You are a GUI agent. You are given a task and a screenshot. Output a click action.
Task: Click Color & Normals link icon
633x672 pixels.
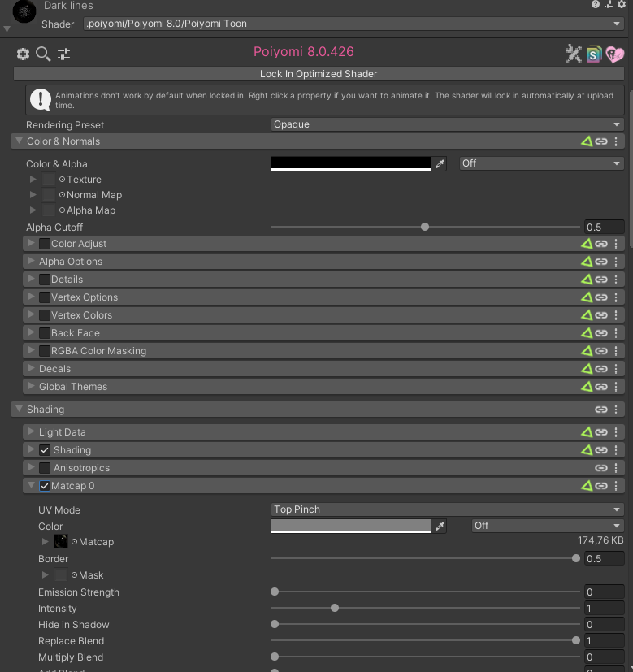600,141
